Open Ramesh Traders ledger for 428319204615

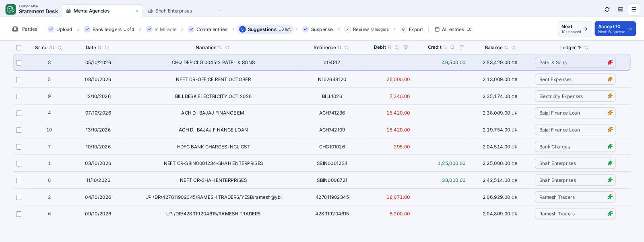point(575,214)
